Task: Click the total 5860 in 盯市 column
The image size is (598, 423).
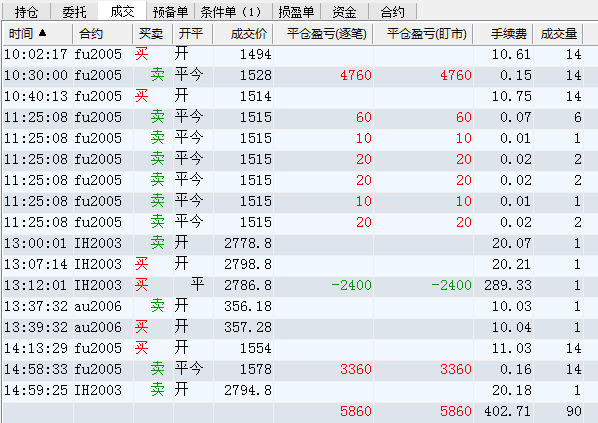Action: (456, 411)
